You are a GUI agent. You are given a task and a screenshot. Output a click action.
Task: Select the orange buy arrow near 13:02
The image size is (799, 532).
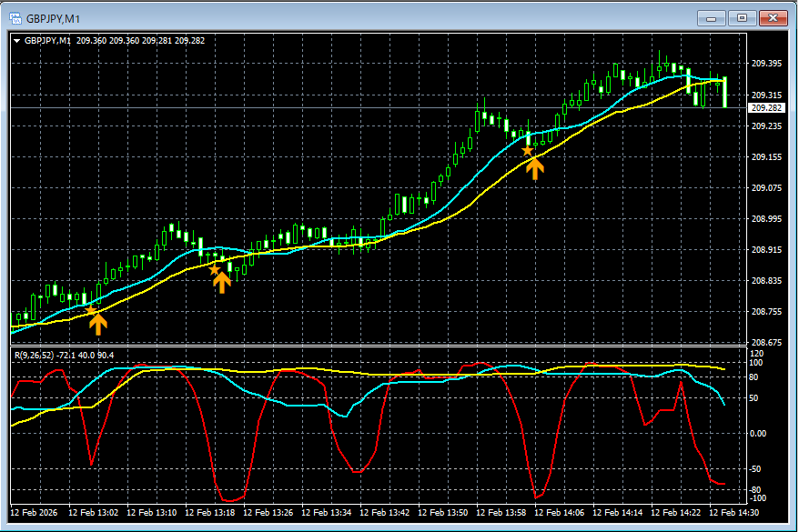coord(98,325)
